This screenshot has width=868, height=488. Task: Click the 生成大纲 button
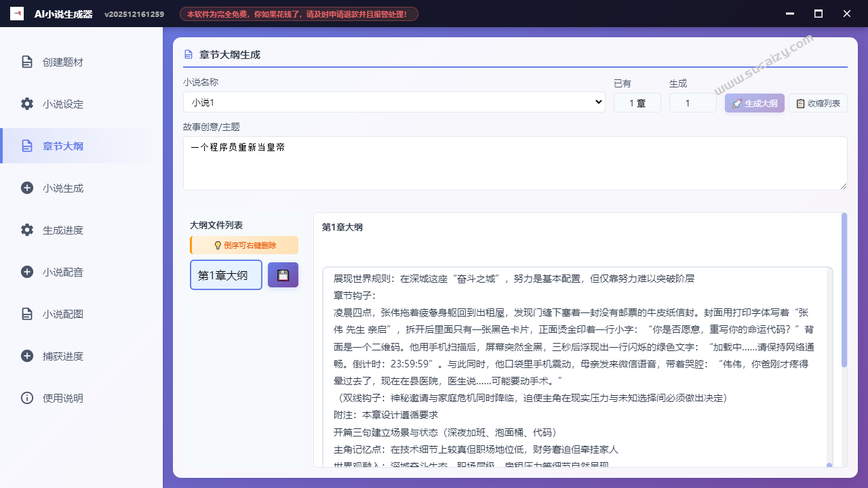(x=754, y=103)
